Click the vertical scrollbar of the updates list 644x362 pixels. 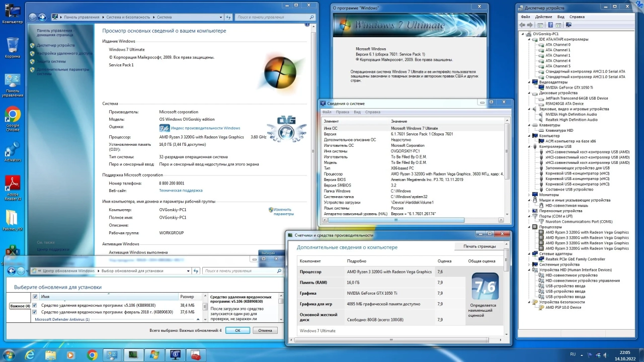[205, 307]
